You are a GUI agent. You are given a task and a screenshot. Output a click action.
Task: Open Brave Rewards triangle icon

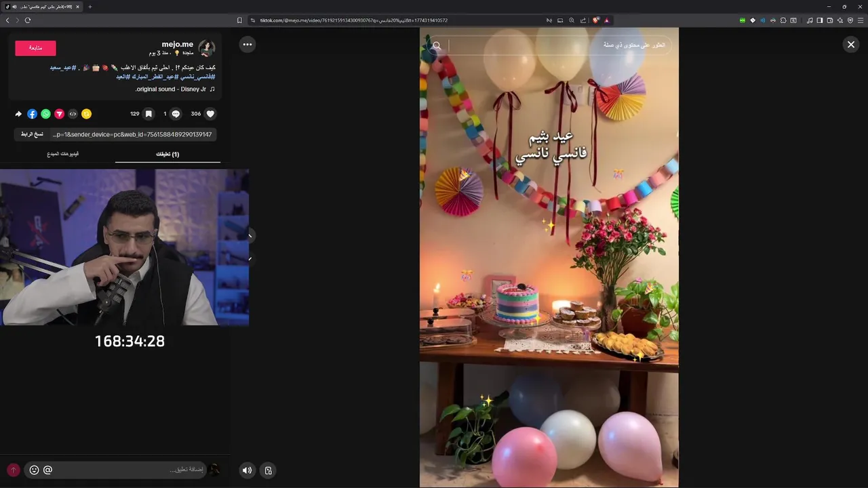(607, 20)
